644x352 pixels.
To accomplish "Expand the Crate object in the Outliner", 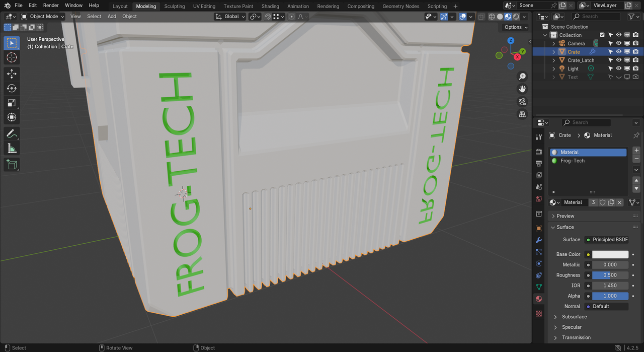I will (553, 51).
